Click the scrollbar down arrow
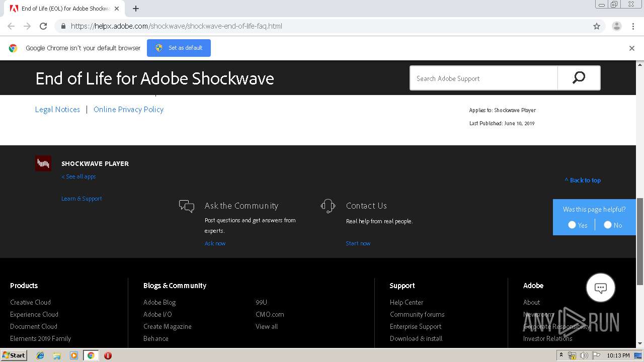Image resolution: width=644 pixels, height=362 pixels. 640,343
